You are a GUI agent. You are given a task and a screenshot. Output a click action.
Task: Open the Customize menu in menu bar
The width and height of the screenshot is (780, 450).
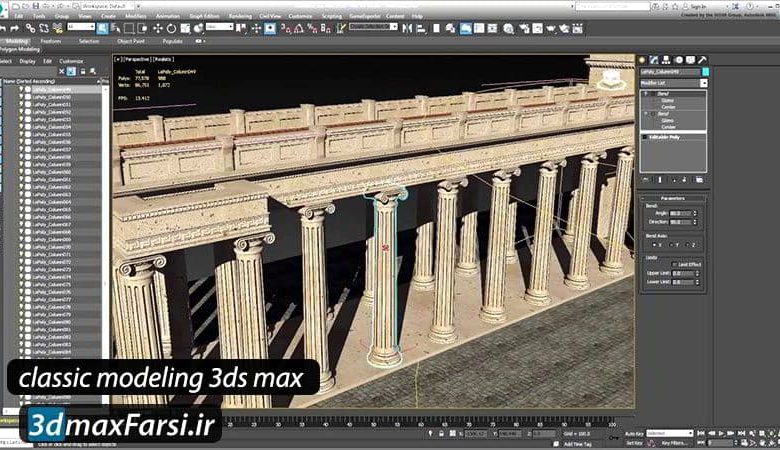(300, 16)
